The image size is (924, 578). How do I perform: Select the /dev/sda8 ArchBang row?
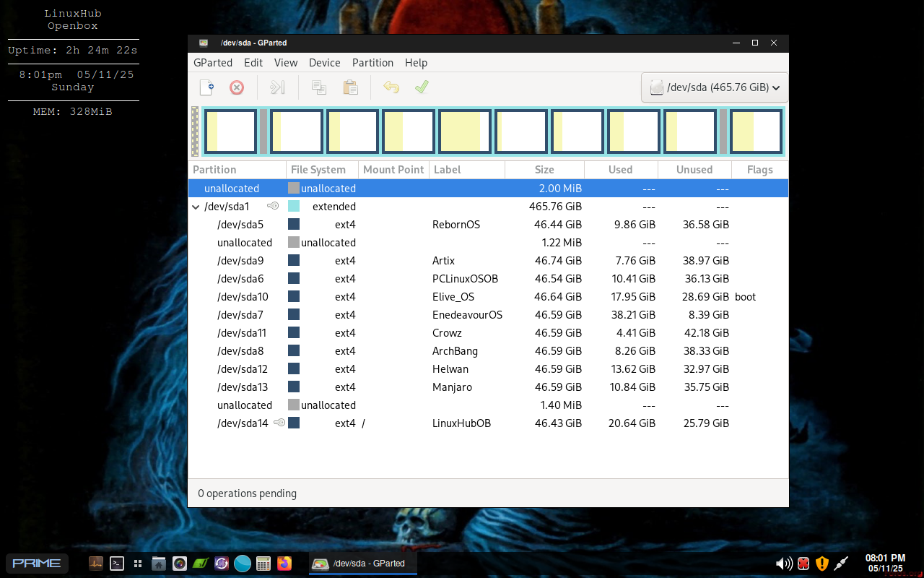tap(488, 351)
